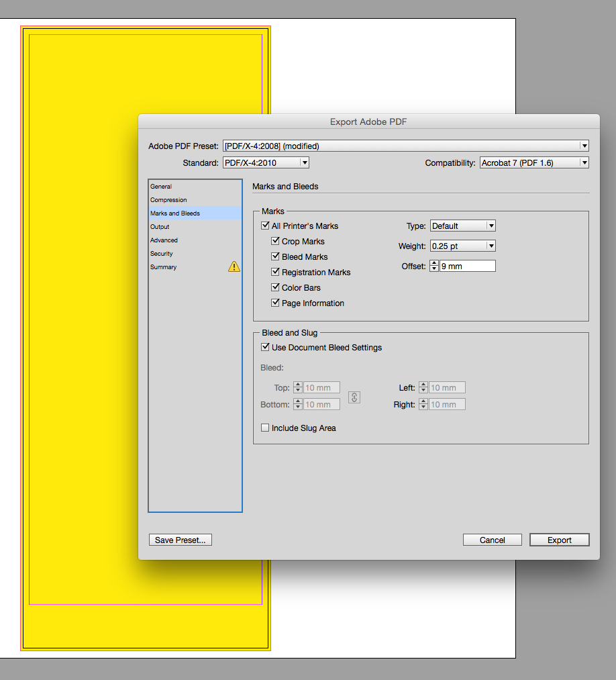Image resolution: width=616 pixels, height=680 pixels.
Task: Click the Export Adobe PDF title bar
Action: [x=368, y=122]
